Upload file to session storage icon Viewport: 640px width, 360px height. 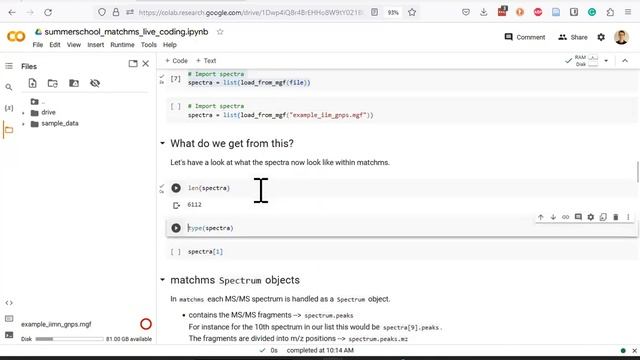click(x=32, y=83)
